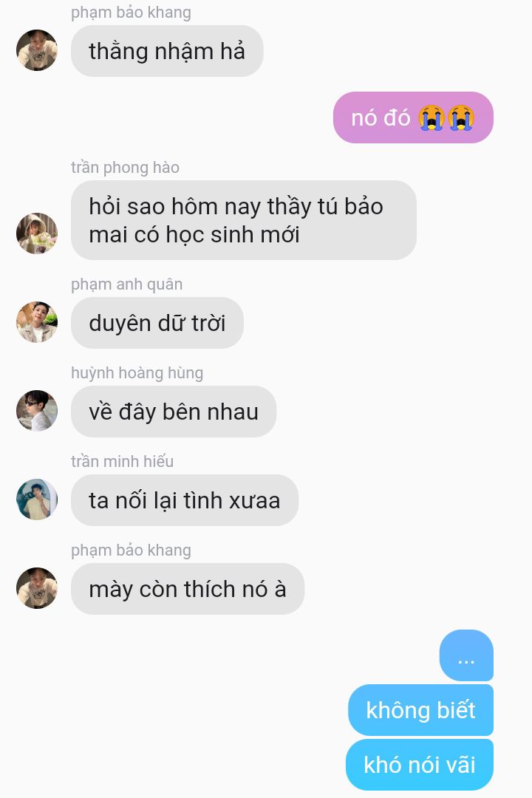Screen dimensions: 532x798
Task: Select the 'về đây bên nhau' bubble
Action: [x=174, y=412]
